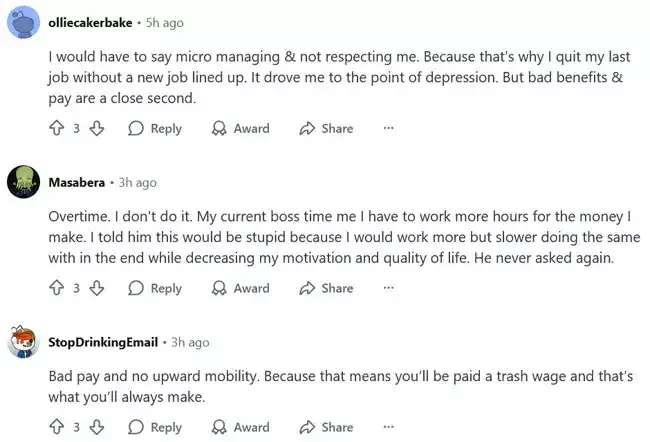
Task: Upvote olliecakerbake's comment
Action: click(57, 128)
